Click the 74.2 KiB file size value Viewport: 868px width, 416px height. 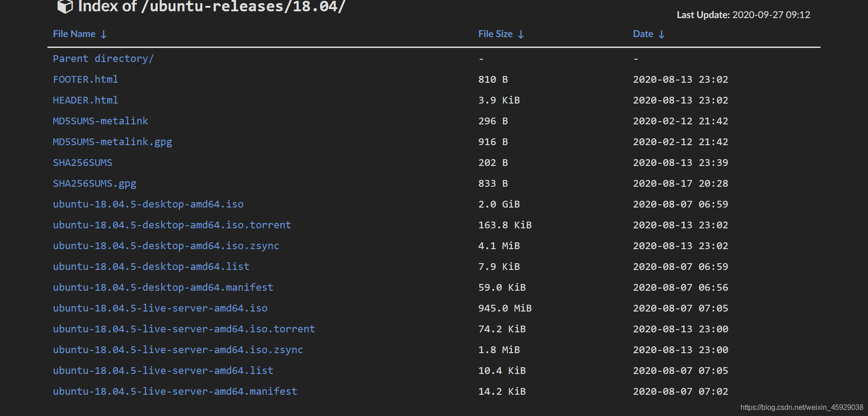click(502, 329)
